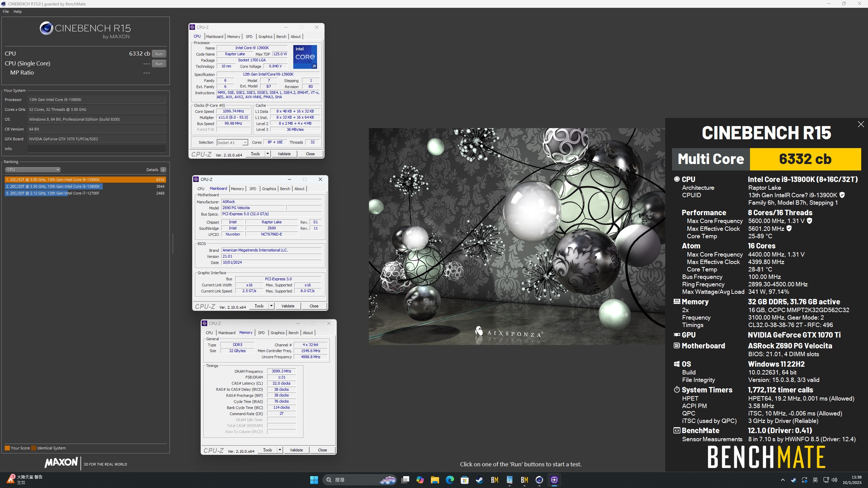Image resolution: width=868 pixels, height=488 pixels.
Task: Open the Socket #1 selection dropdown
Action: pyautogui.click(x=232, y=143)
